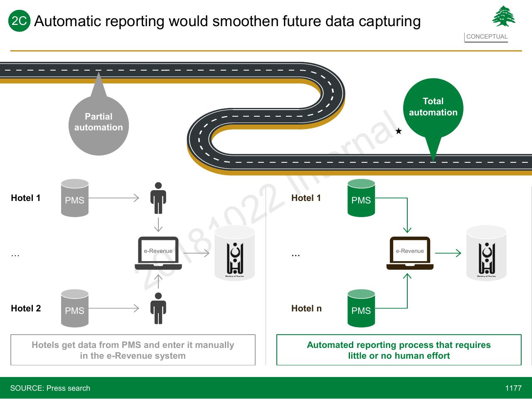Click the black star near the road
The image size is (532, 399).
[x=399, y=131]
